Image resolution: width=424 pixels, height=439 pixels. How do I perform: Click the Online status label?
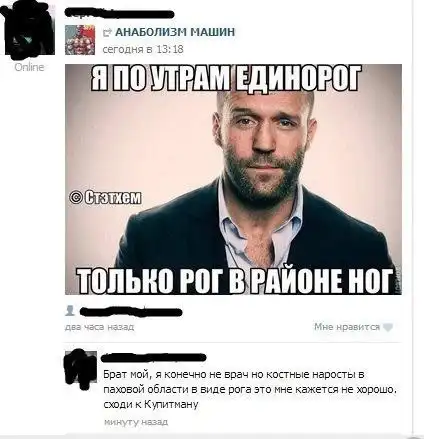point(29,67)
